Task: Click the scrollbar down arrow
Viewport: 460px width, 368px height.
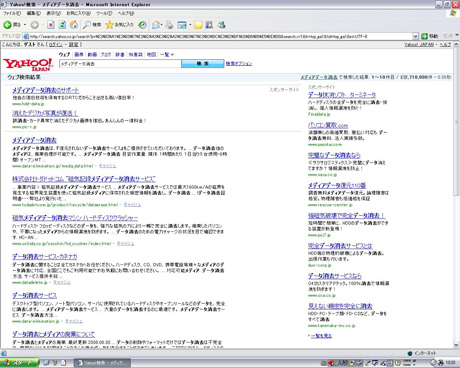Action: coord(456,345)
